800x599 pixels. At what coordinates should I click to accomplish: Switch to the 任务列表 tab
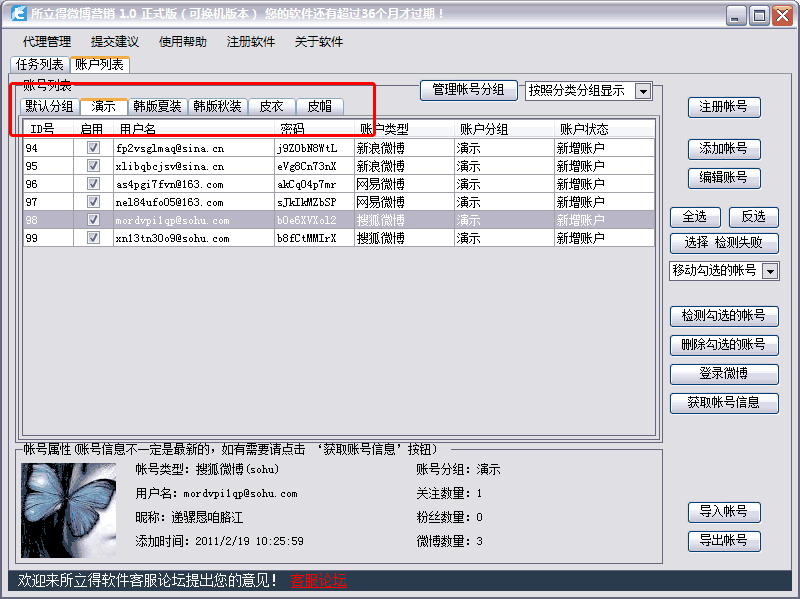(x=43, y=62)
